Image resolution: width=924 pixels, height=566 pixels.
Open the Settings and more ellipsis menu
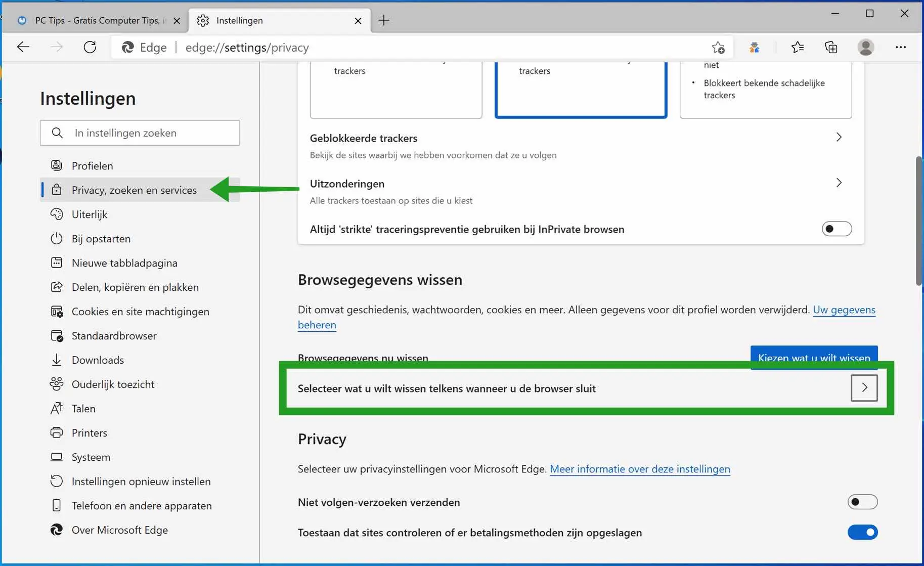[x=901, y=48]
